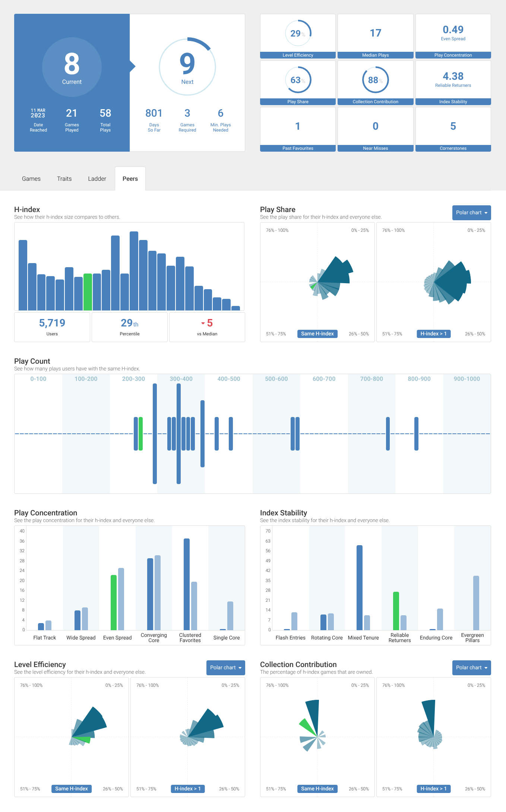Viewport: 506px width, 812px height.
Task: Click the Evergreen Pillars axis label
Action: tap(472, 638)
